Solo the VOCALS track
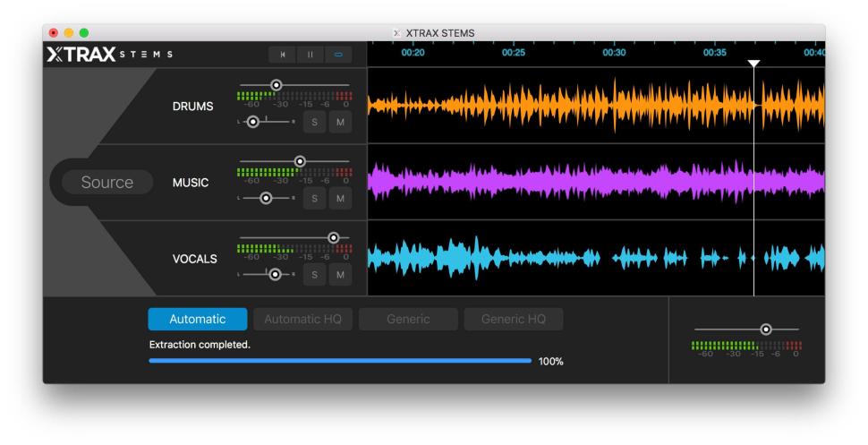The image size is (868, 445). point(314,275)
